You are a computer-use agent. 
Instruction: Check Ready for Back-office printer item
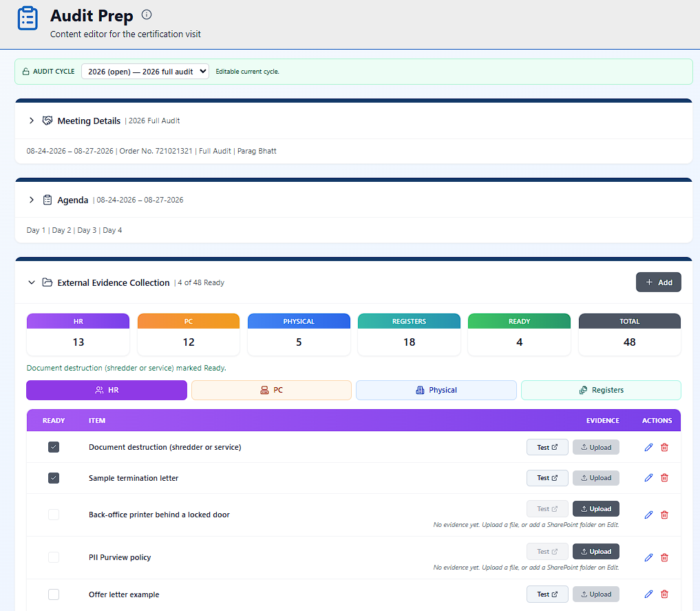(54, 515)
